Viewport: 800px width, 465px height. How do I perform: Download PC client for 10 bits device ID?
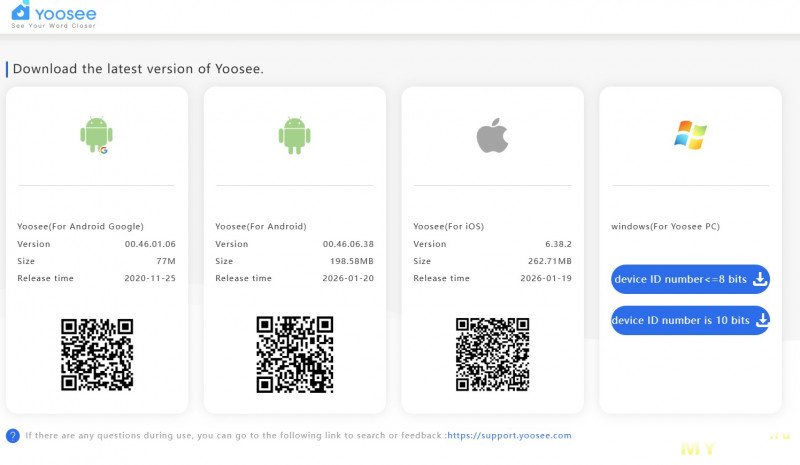click(682, 320)
